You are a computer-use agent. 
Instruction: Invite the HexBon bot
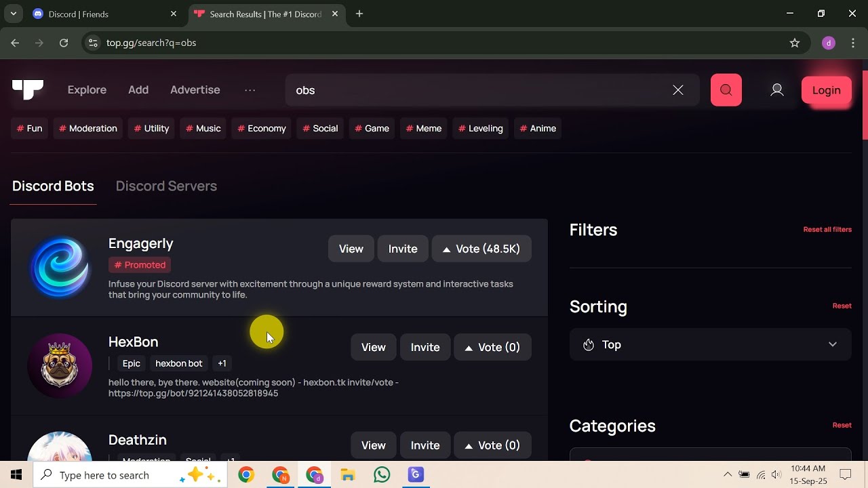[425, 347]
